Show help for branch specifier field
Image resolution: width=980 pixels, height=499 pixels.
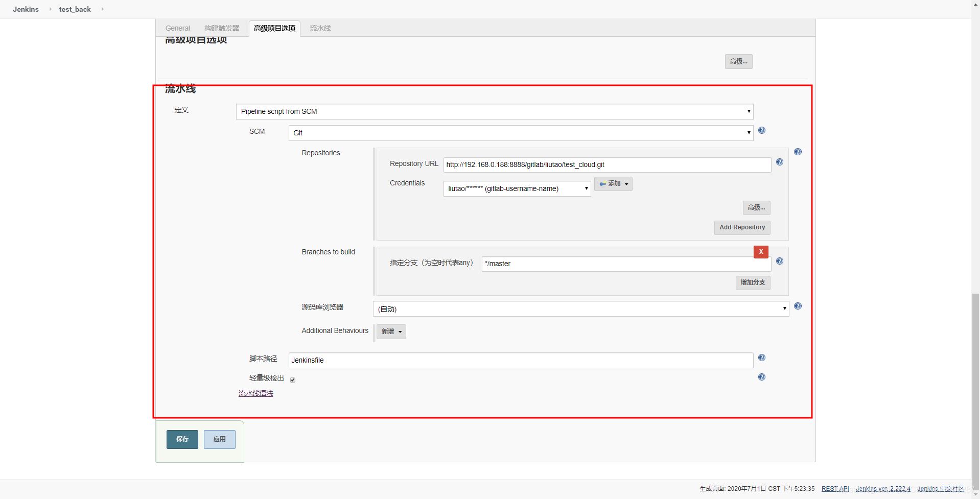[x=779, y=262]
